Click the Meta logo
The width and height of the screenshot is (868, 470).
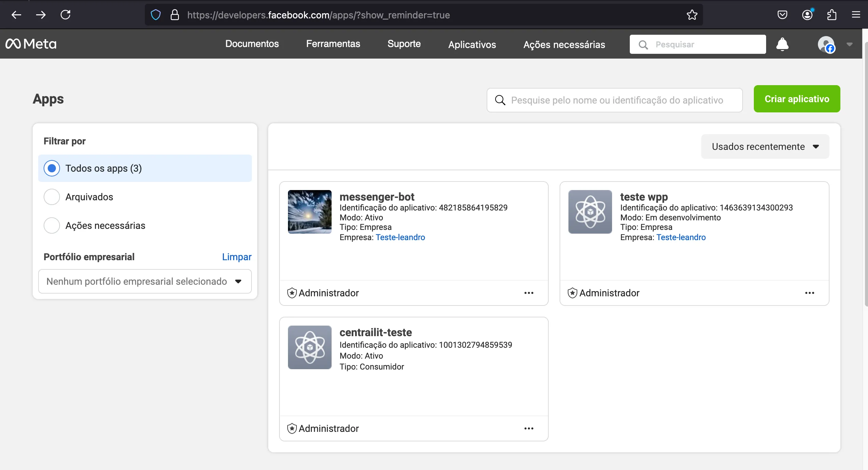click(31, 44)
